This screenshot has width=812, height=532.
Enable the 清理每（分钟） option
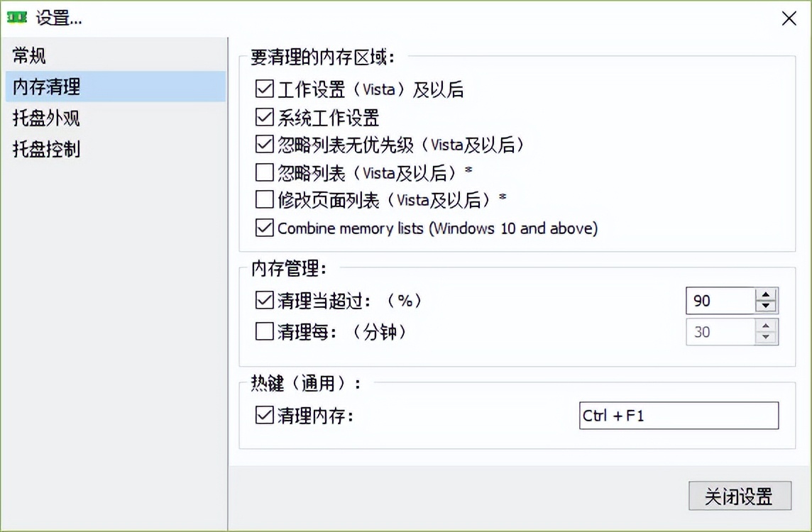pos(264,331)
